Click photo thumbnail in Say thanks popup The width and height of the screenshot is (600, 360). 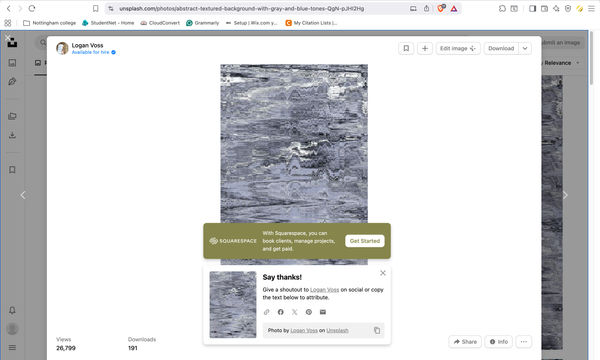233,305
